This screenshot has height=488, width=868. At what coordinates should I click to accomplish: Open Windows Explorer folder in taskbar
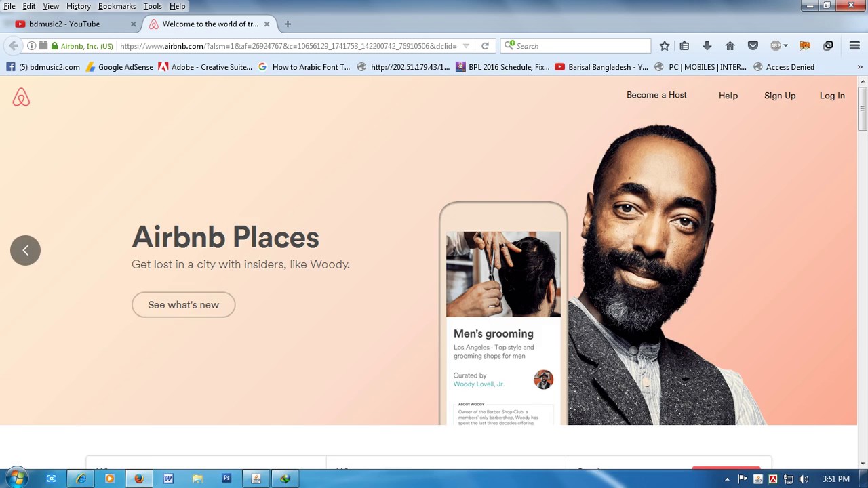(197, 479)
